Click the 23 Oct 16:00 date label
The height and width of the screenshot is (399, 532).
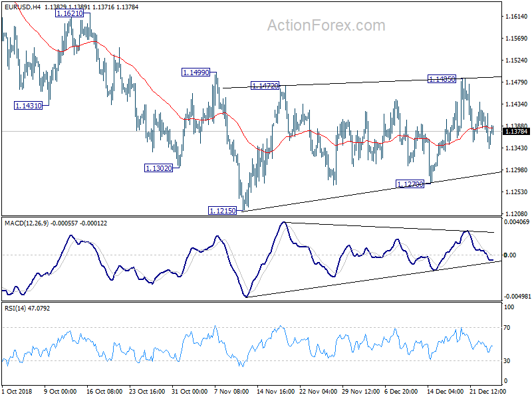(147, 391)
